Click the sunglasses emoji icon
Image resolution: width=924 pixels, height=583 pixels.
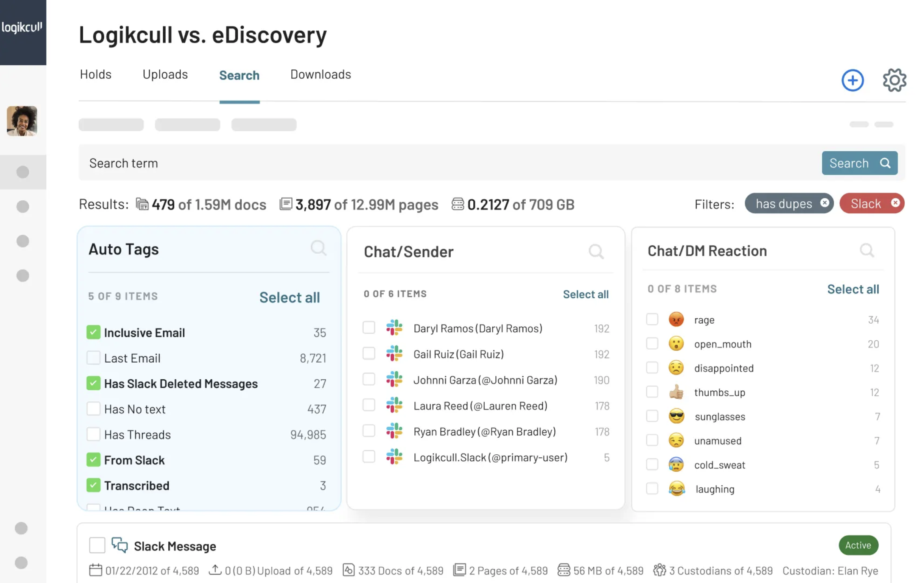click(x=676, y=416)
